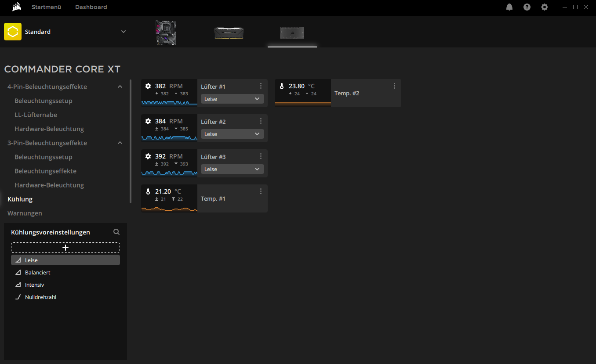596x364 pixels.
Task: Select the RAM module device thumbnail
Action: click(x=229, y=32)
